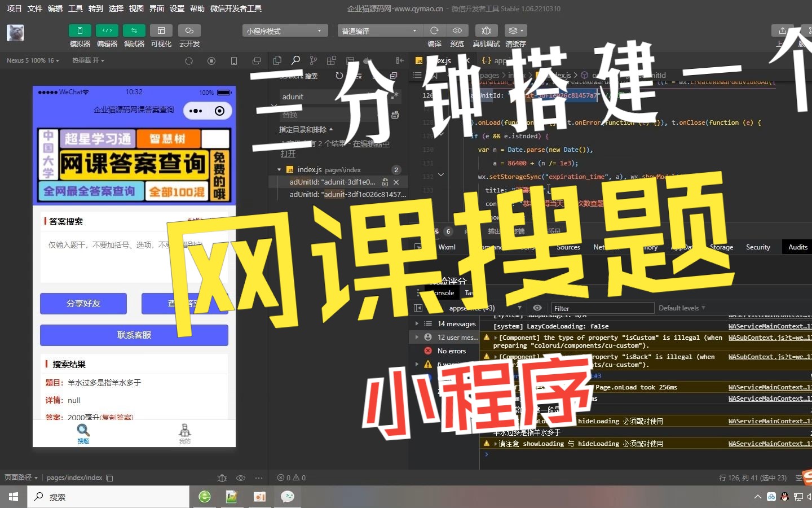Toggle the console sidebar icon
The height and width of the screenshot is (508, 812).
[x=418, y=308]
